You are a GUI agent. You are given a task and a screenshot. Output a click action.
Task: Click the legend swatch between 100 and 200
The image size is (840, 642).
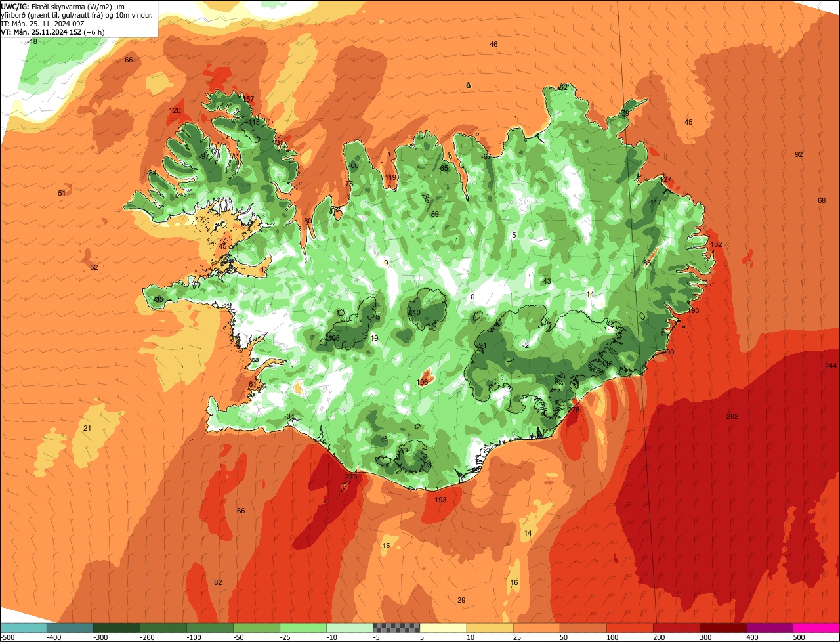tap(630, 628)
